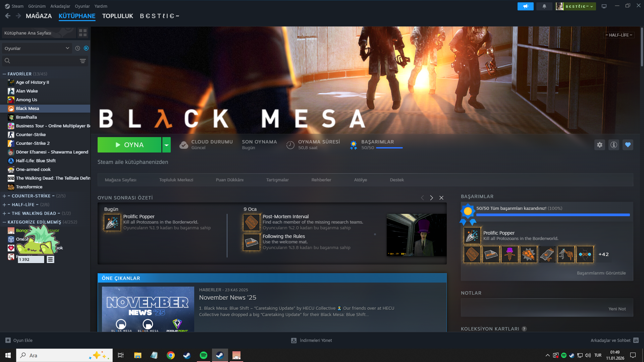The width and height of the screenshot is (644, 362).
Task: Click the Koleksiyon Kartları help icon
Action: click(x=524, y=329)
